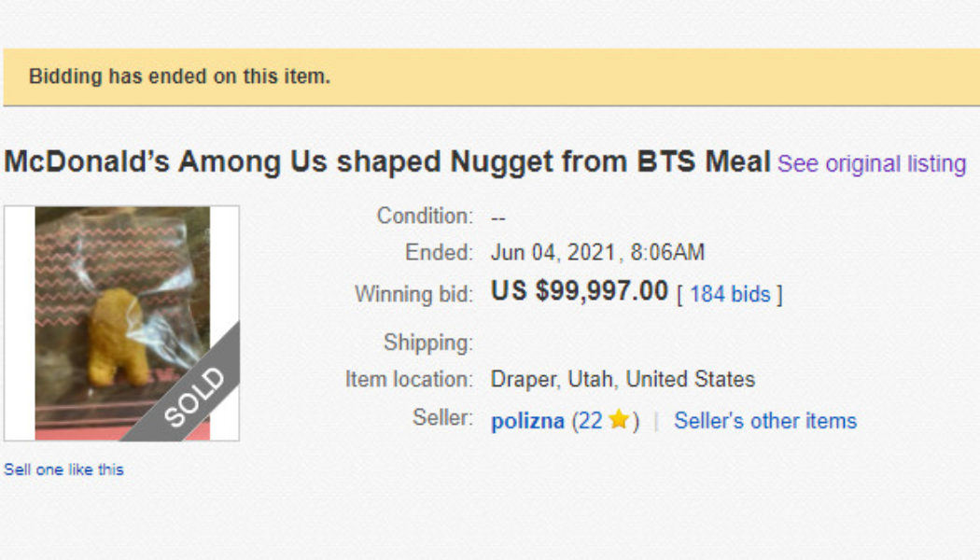Click the Draper, Utah item location
This screenshot has height=560, width=980.
pyautogui.click(x=623, y=379)
